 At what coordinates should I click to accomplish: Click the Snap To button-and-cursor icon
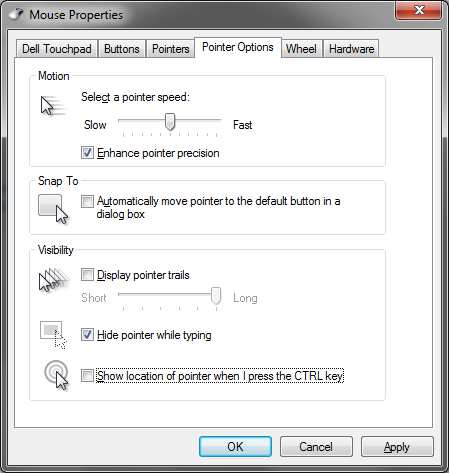pos(53,209)
